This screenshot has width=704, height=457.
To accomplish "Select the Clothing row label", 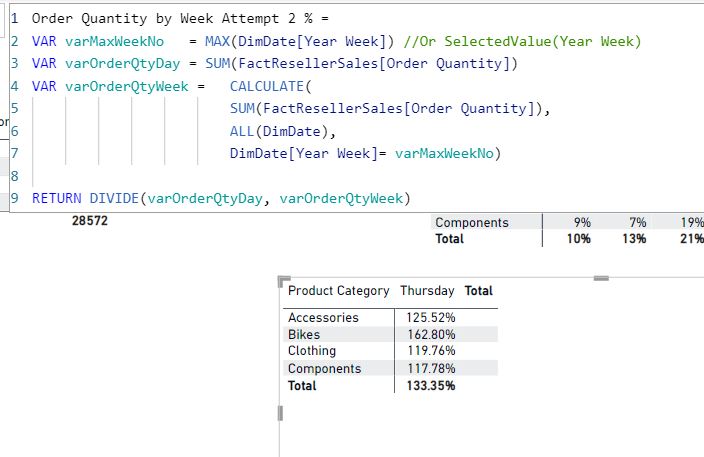I will coord(312,351).
